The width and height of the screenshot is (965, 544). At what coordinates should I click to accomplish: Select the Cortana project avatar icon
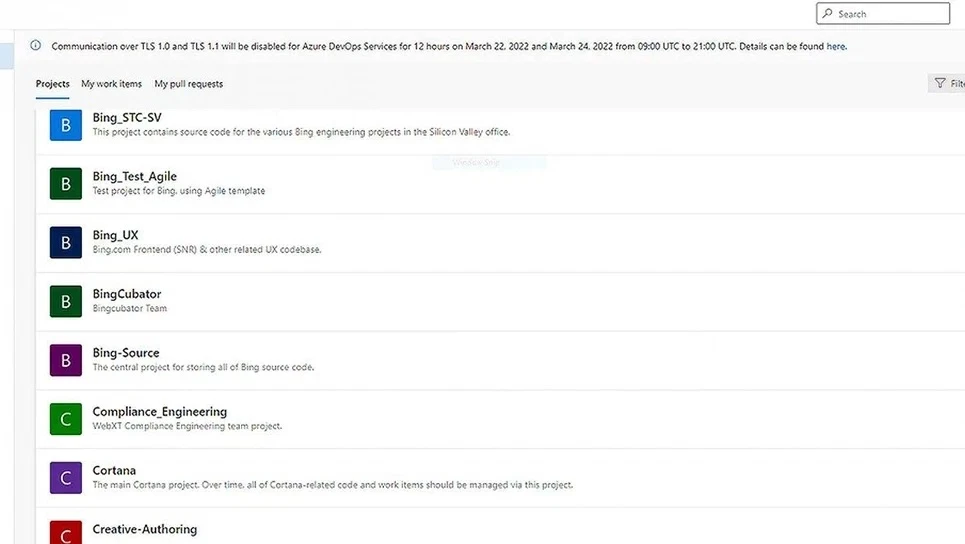[66, 478]
